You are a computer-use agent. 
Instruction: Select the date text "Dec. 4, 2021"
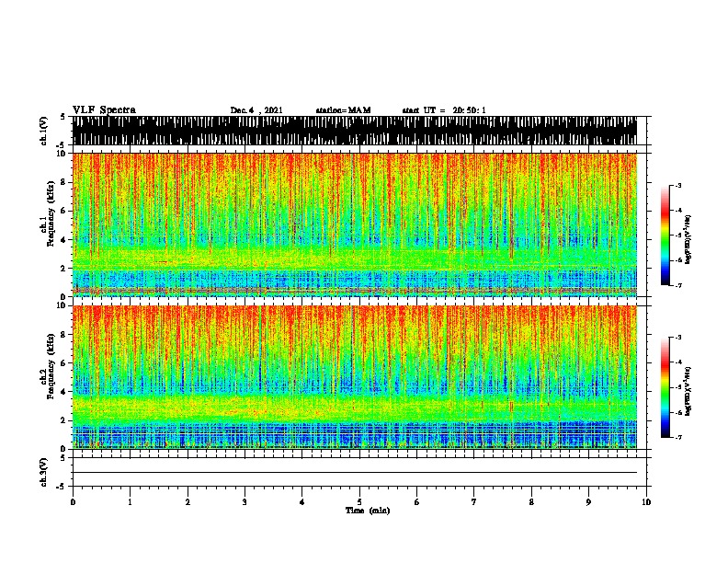[256, 110]
